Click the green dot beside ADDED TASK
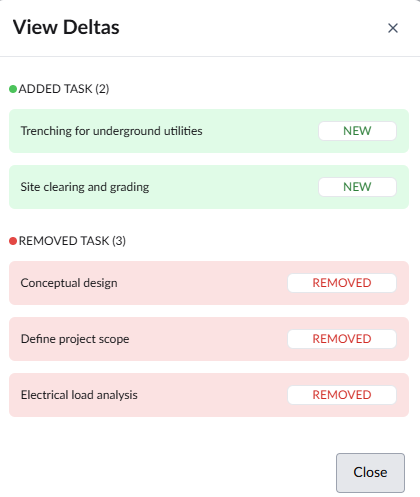The image size is (420, 497). pos(13,89)
